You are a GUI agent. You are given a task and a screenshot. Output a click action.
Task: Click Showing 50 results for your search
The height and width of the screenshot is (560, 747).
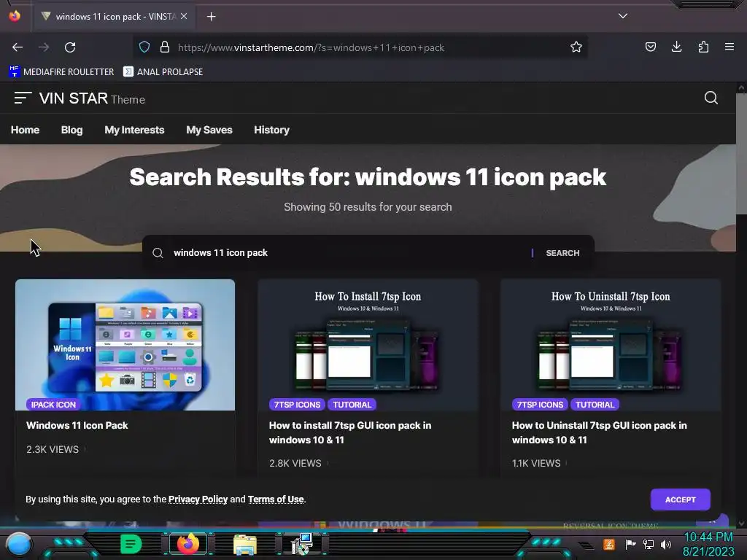[x=368, y=207]
